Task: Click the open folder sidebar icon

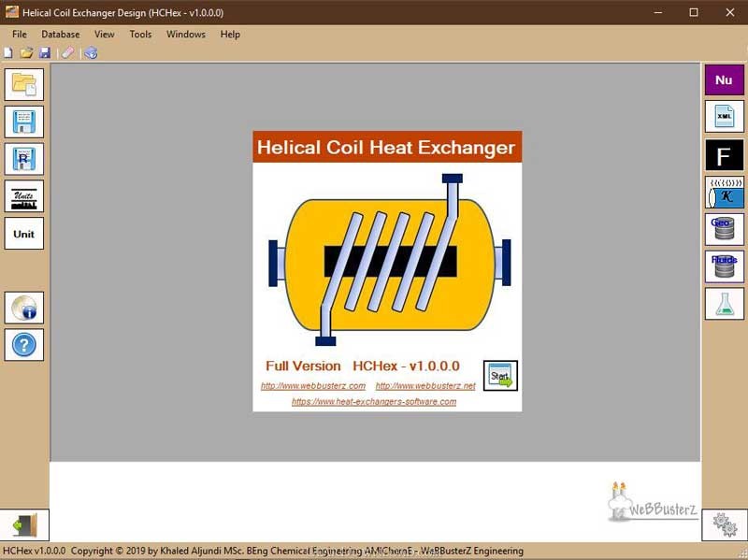Action: coord(24,84)
